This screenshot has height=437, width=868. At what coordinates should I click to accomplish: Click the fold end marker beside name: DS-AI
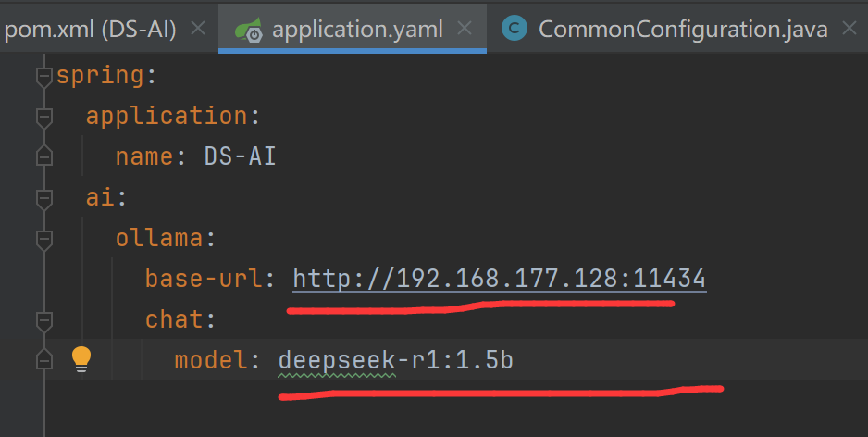point(43,157)
